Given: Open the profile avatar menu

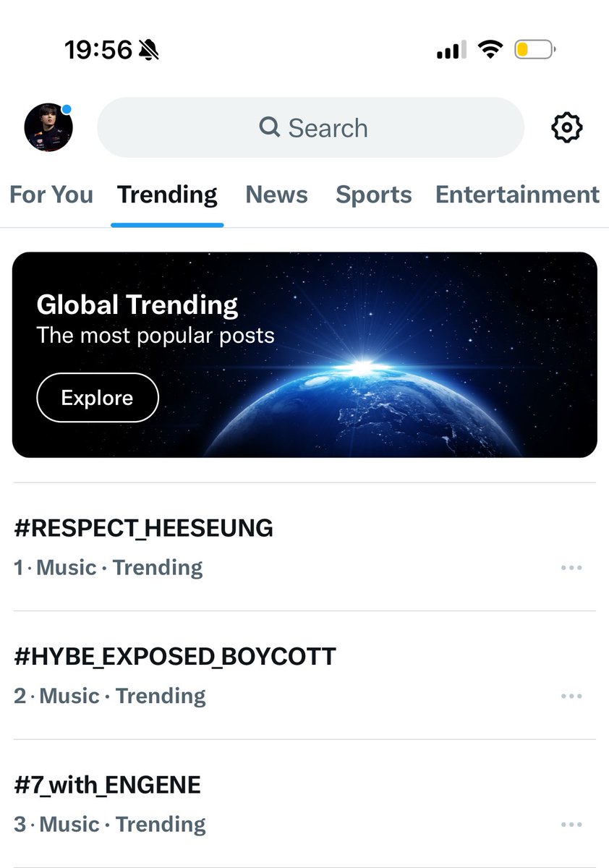Looking at the screenshot, I should pos(48,127).
